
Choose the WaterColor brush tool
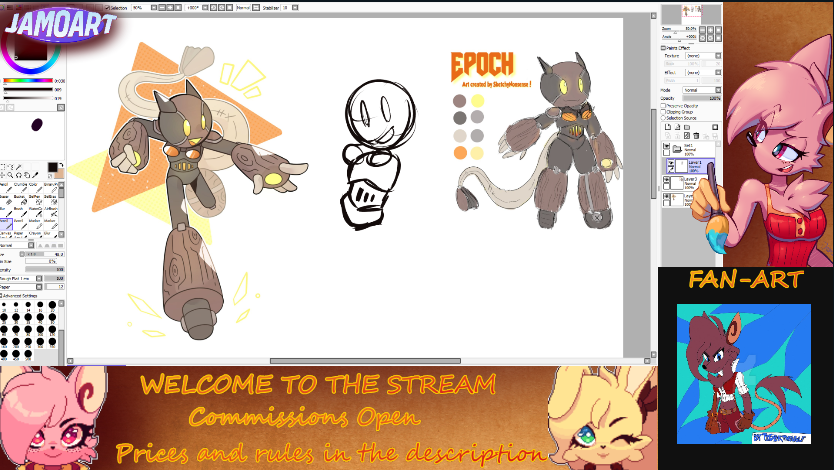click(x=36, y=212)
